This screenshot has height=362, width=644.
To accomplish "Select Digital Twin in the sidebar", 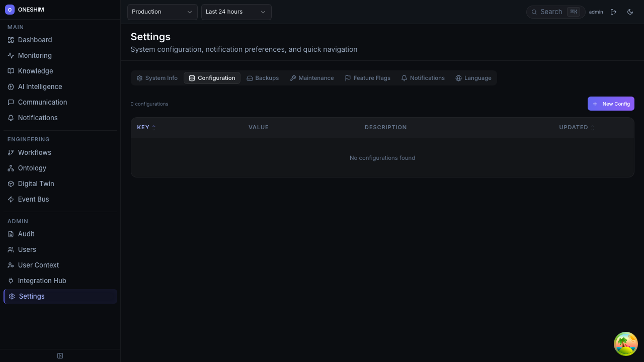I will coord(36,184).
